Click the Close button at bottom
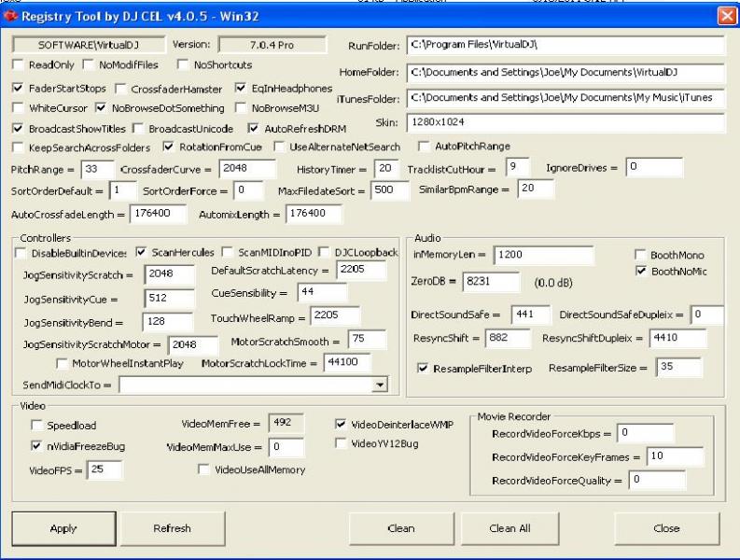The image size is (740, 560). tap(666, 528)
